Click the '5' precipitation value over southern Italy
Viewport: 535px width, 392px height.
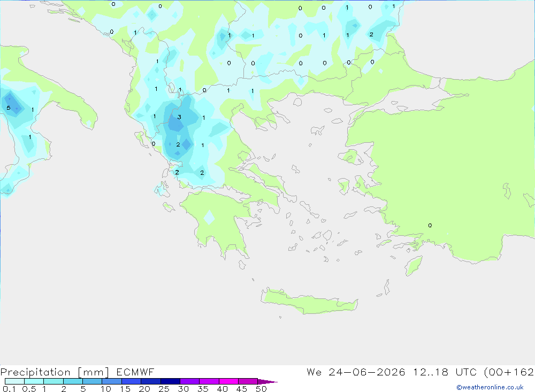tap(9, 108)
